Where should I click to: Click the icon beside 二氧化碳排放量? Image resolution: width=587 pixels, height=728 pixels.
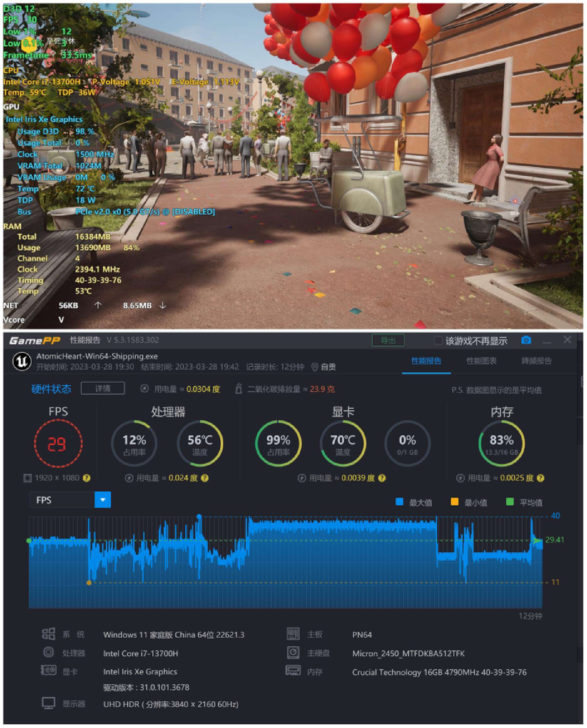(x=238, y=389)
